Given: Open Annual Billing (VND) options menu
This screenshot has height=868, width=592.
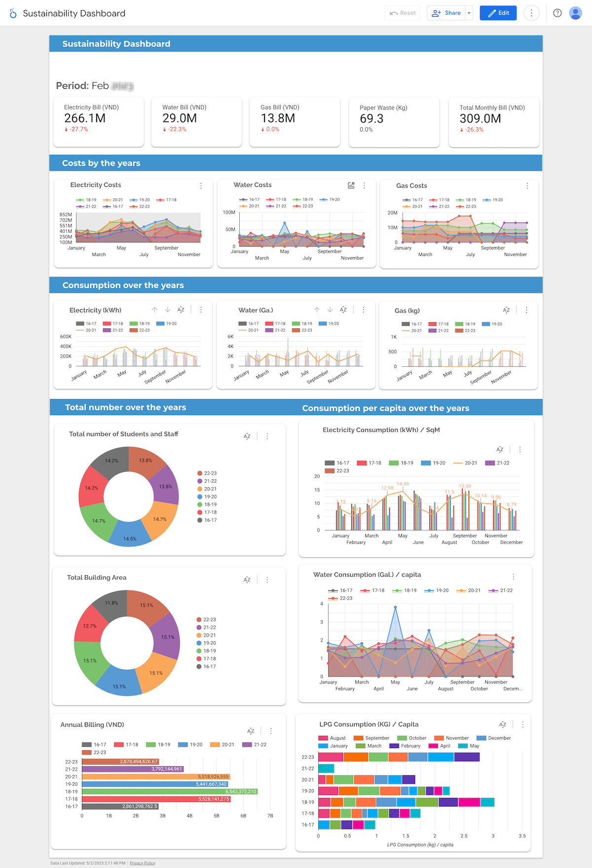Looking at the screenshot, I should coord(270,731).
